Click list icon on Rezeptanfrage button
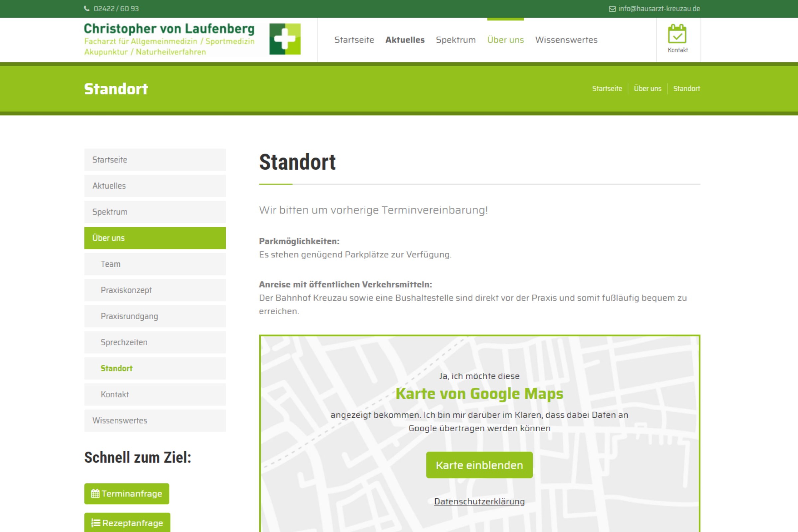 (x=96, y=523)
